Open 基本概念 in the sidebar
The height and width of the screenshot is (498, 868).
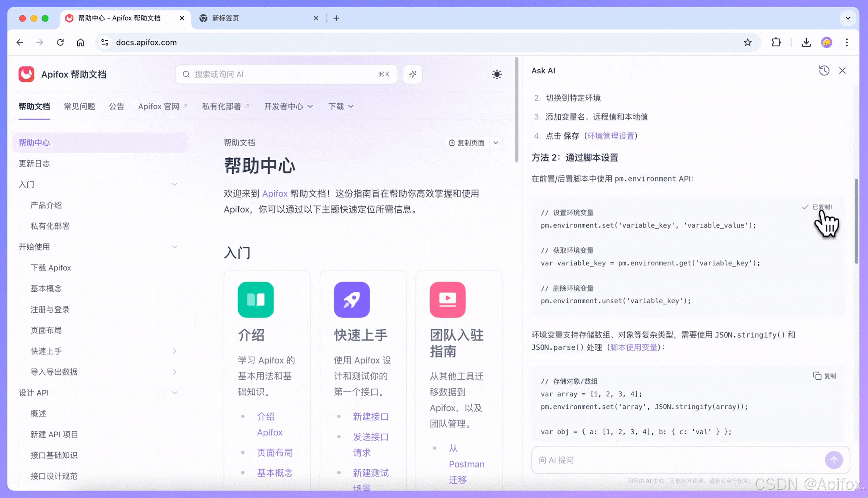pyautogui.click(x=46, y=289)
